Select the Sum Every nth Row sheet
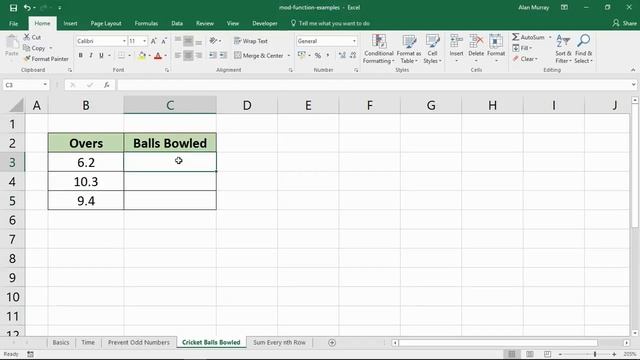 click(x=279, y=342)
